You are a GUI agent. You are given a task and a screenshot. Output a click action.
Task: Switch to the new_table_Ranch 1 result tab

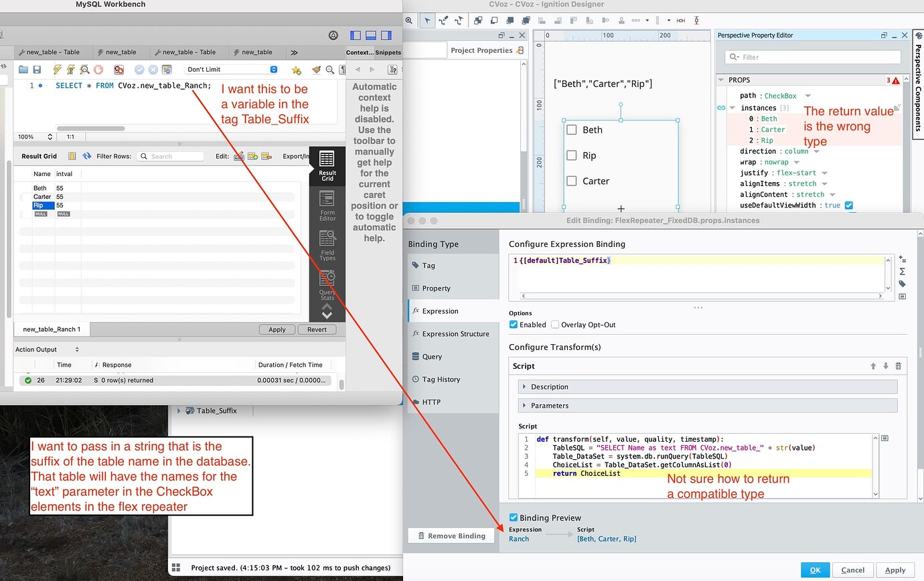tap(50, 329)
